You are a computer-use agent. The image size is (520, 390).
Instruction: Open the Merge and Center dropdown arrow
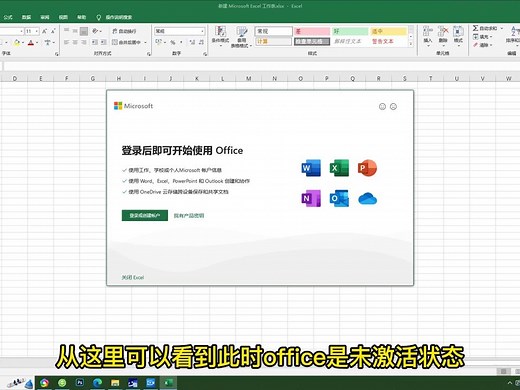pos(145,42)
